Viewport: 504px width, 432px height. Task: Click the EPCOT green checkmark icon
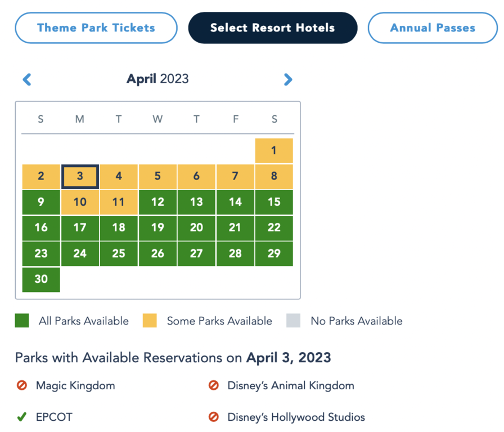point(22,417)
